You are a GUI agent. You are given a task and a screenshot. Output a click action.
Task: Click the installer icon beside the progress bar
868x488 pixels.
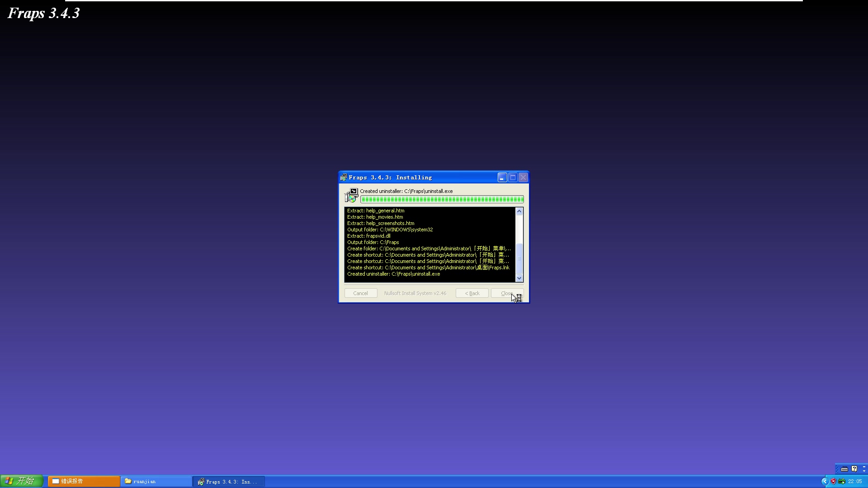351,196
